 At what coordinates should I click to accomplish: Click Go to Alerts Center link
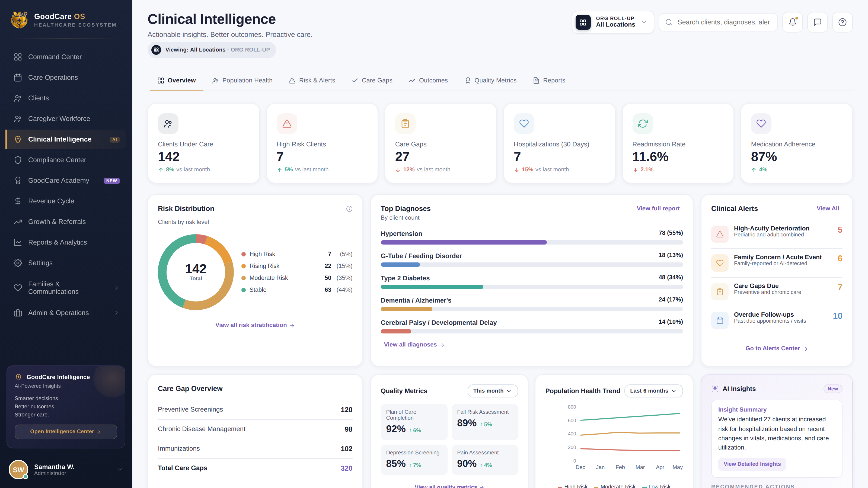click(776, 348)
